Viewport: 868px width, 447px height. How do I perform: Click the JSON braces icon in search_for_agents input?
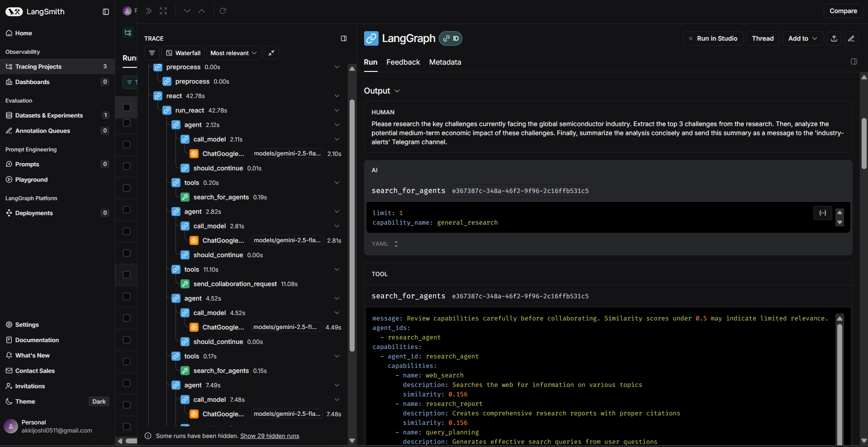pos(823,213)
